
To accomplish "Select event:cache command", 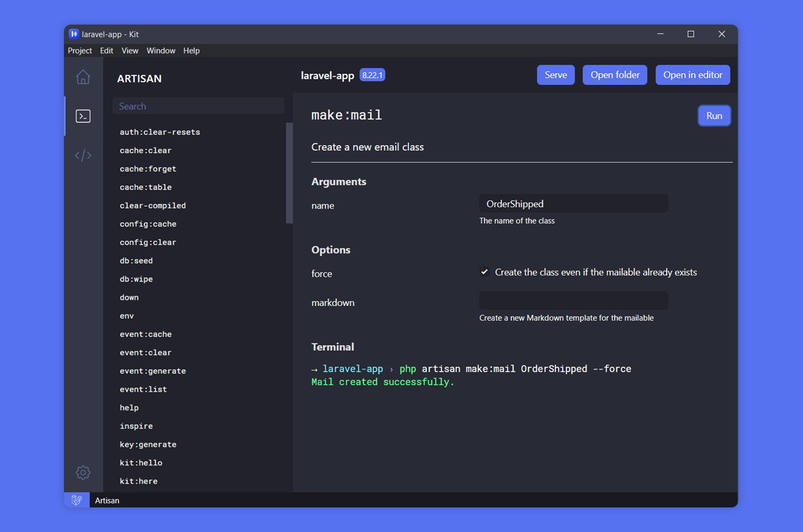I will tap(145, 334).
